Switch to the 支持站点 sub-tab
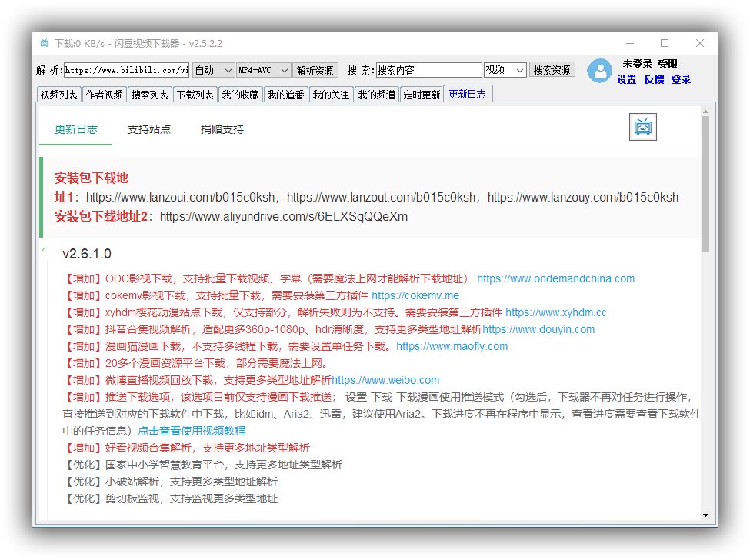Screen dimensions: 750x560 (x=149, y=129)
